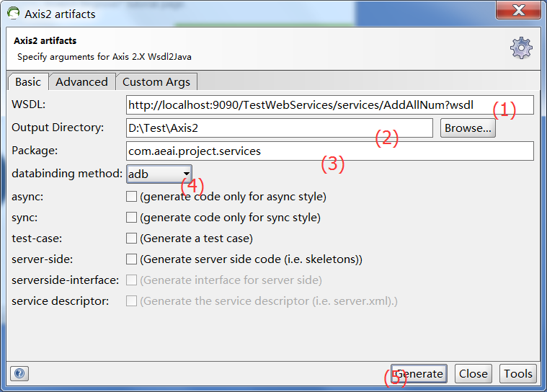Image resolution: width=547 pixels, height=392 pixels.
Task: Expand the databinding method dropdown
Action: pos(159,174)
